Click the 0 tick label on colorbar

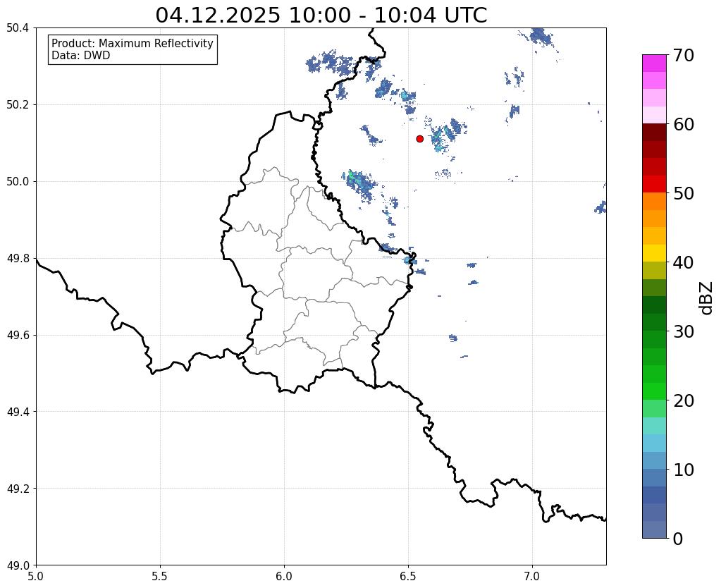click(x=678, y=539)
